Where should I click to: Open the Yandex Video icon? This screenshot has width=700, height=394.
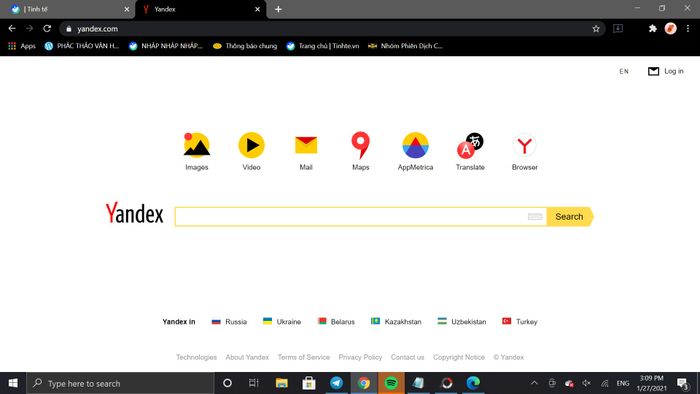pyautogui.click(x=251, y=145)
